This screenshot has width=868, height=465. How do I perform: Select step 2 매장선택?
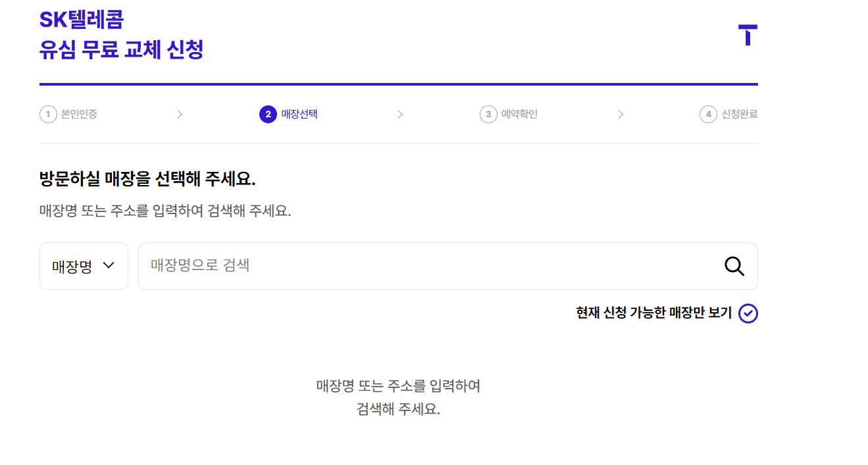point(288,115)
